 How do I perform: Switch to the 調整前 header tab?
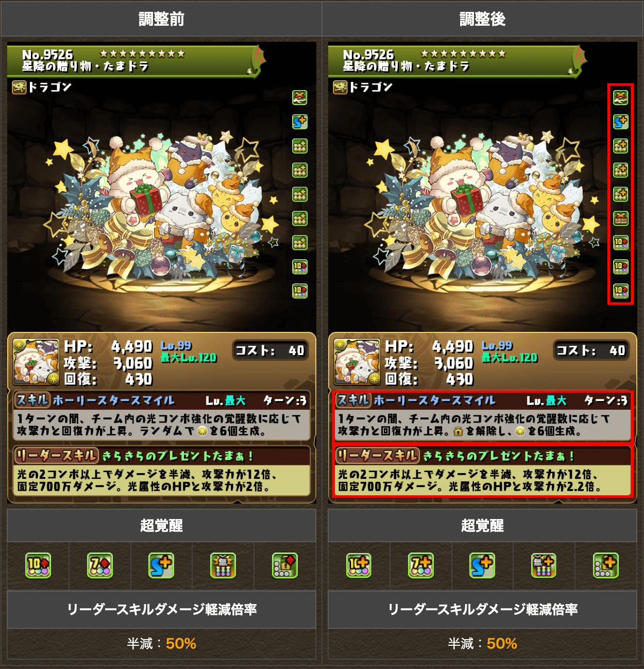pyautogui.click(x=161, y=19)
